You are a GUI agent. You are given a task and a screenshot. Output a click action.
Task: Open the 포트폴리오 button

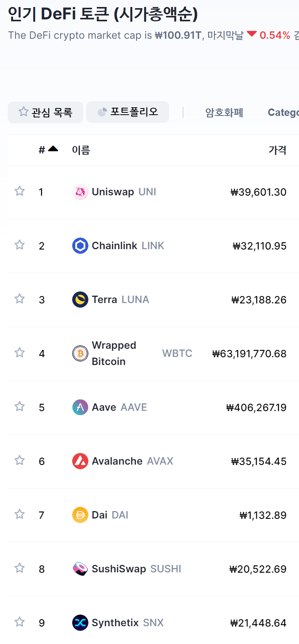[128, 112]
